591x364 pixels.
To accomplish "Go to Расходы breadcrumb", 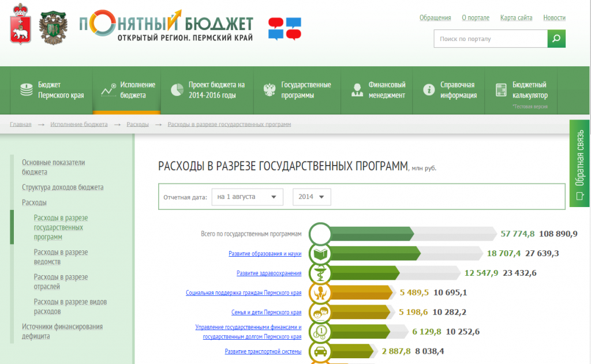I will pyautogui.click(x=137, y=125).
